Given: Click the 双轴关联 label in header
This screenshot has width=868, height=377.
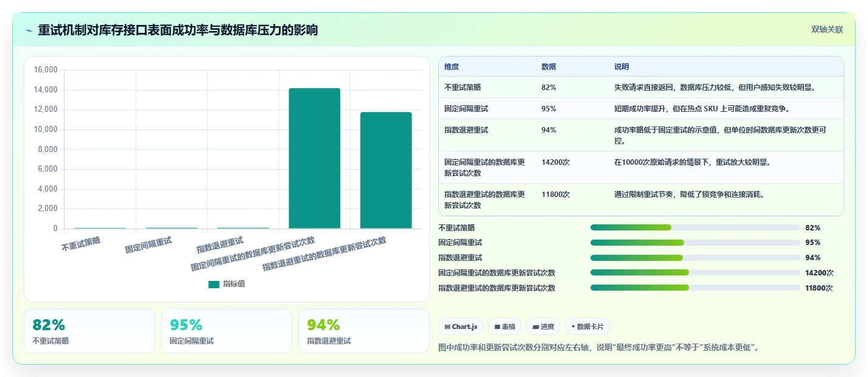Looking at the screenshot, I should 827,30.
